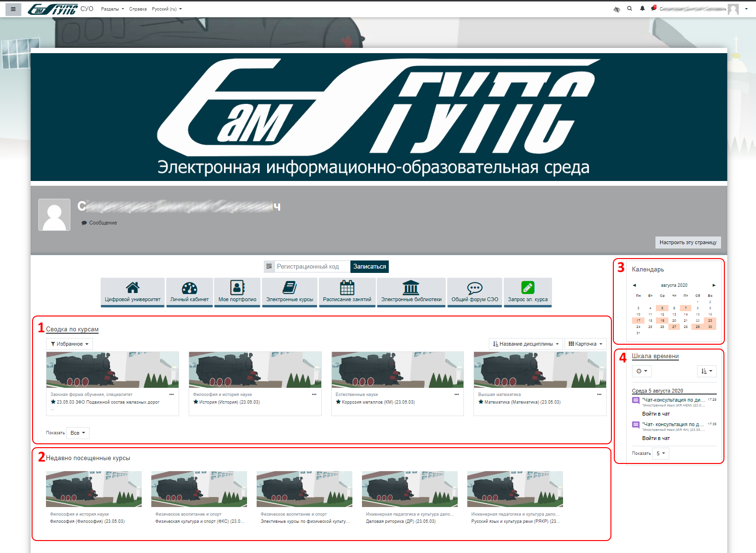Select 30 August in calendar
The image size is (756, 553).
tap(710, 327)
